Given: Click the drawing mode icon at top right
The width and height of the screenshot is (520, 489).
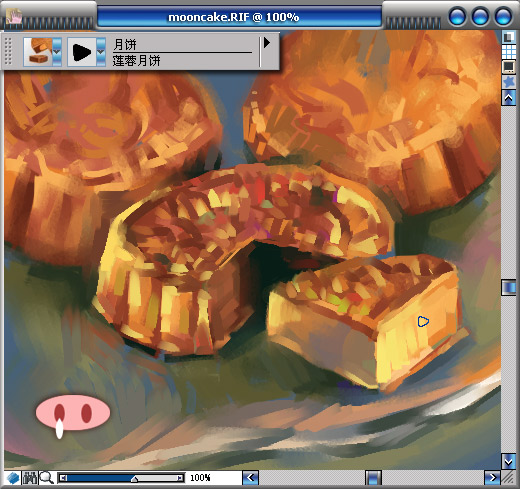Looking at the screenshot, I should (x=509, y=37).
